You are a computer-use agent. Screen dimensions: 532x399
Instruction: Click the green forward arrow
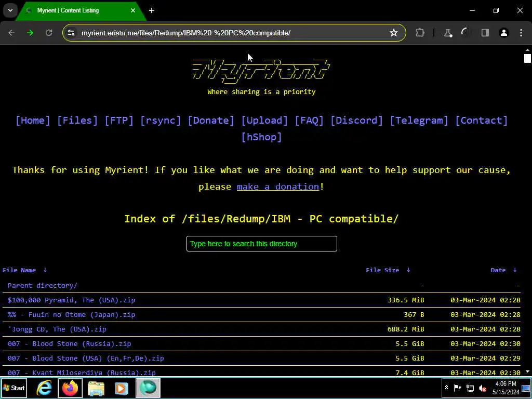(x=30, y=33)
